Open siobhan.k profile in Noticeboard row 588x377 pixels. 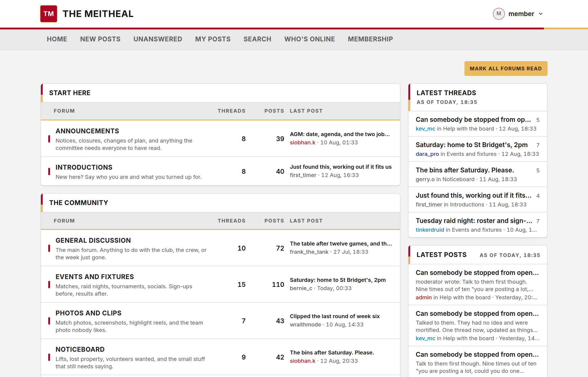click(302, 361)
